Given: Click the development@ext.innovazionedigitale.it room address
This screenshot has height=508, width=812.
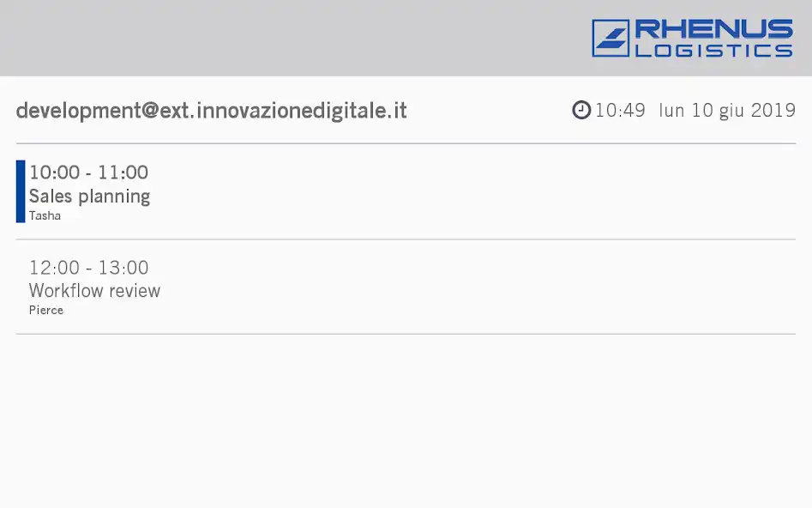Looking at the screenshot, I should point(211,111).
